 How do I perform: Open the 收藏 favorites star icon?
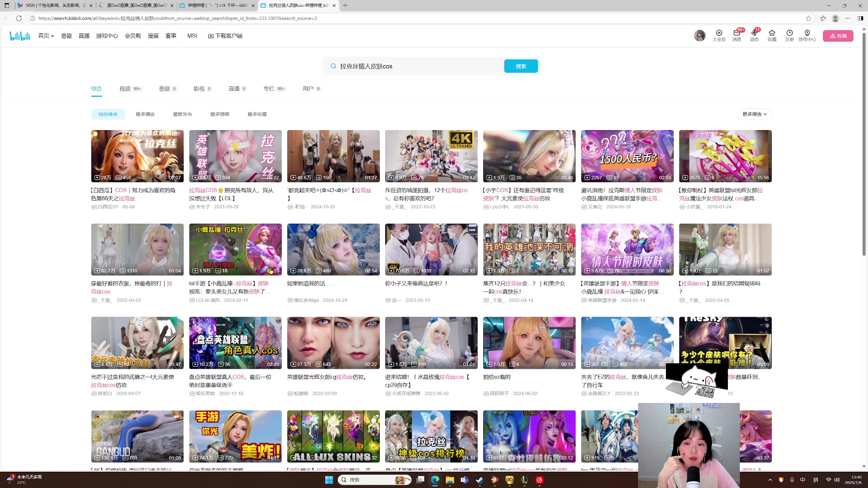tap(772, 35)
